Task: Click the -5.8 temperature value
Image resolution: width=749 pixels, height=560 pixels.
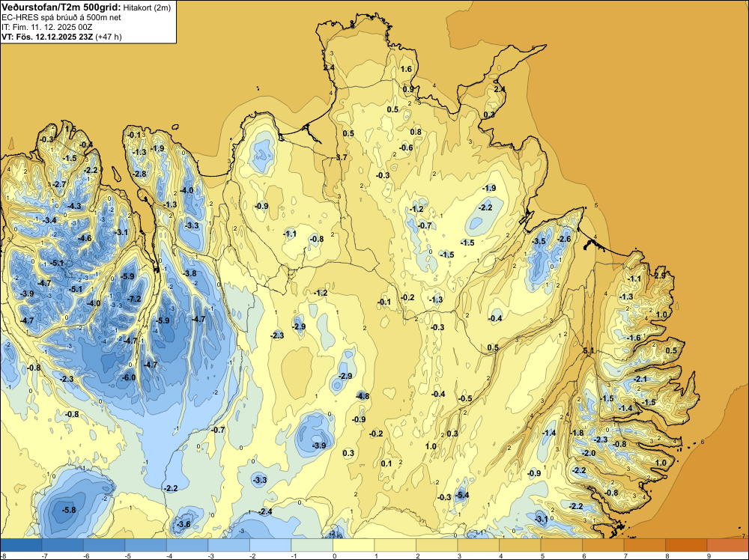Action: [68, 510]
